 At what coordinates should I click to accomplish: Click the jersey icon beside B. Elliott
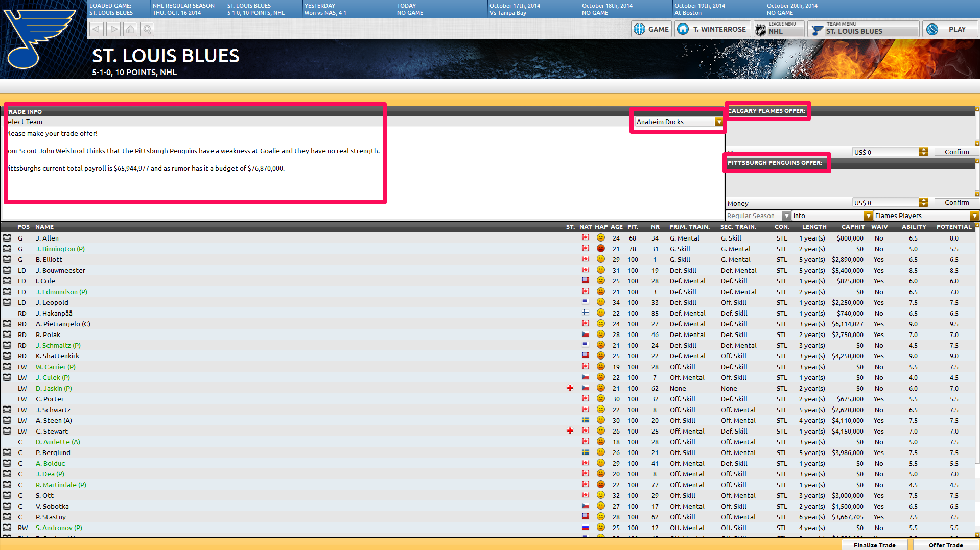click(x=7, y=259)
